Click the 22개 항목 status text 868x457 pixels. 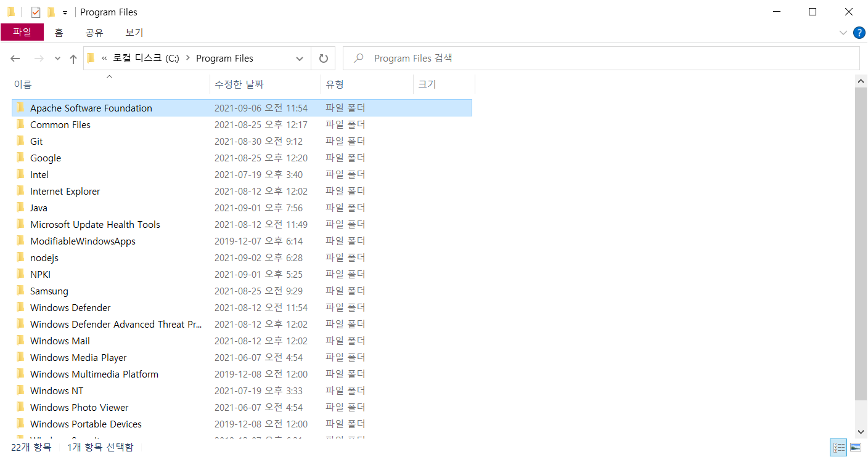click(31, 447)
